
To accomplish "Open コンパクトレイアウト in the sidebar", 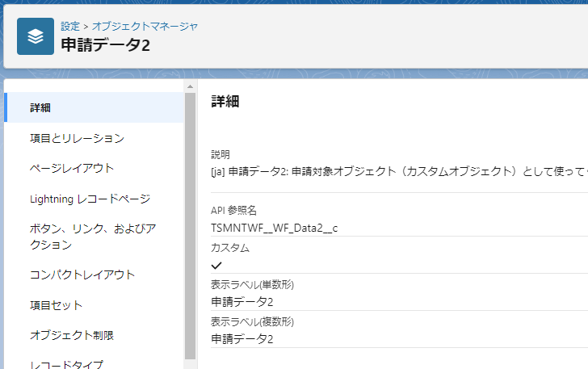I will tap(82, 275).
